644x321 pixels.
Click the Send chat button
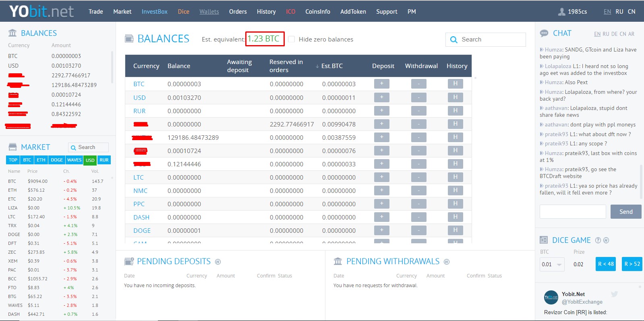click(x=626, y=212)
